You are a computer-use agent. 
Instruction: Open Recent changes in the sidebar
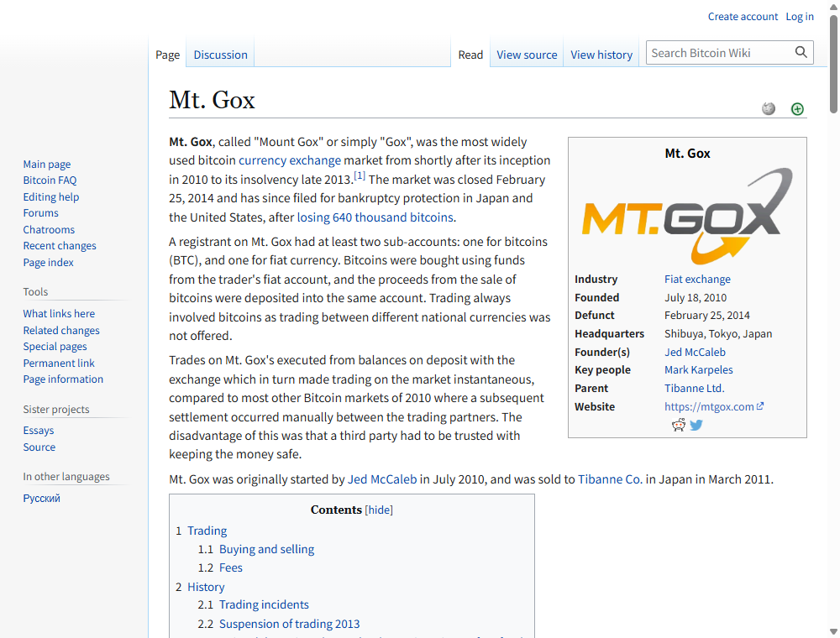click(x=60, y=246)
